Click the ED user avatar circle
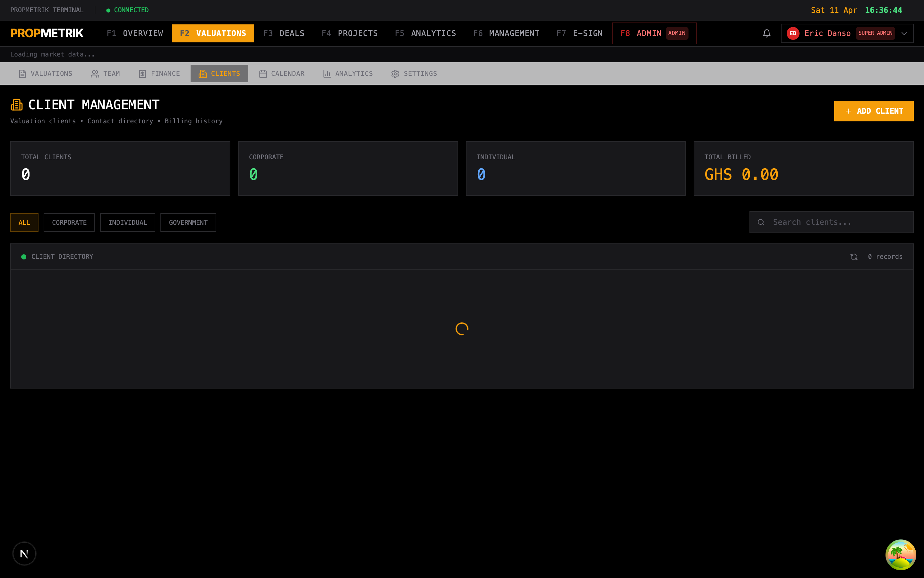The height and width of the screenshot is (578, 924). point(793,33)
